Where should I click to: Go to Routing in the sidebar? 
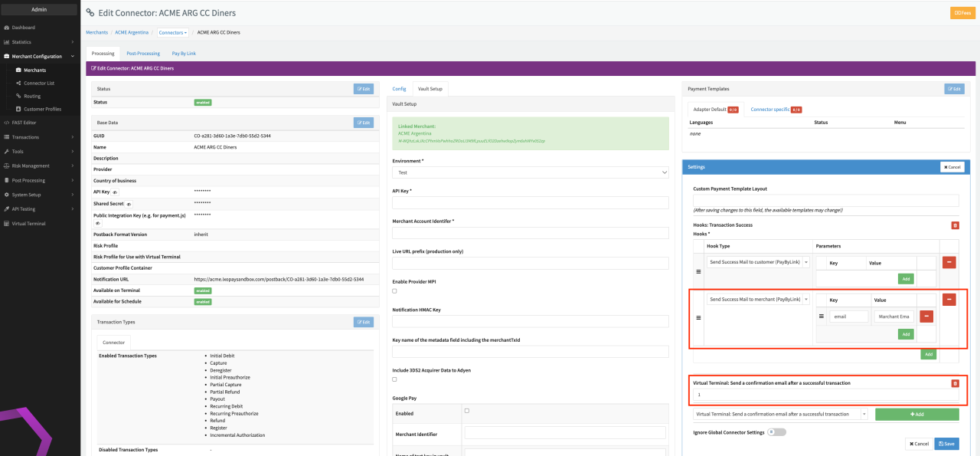(32, 96)
